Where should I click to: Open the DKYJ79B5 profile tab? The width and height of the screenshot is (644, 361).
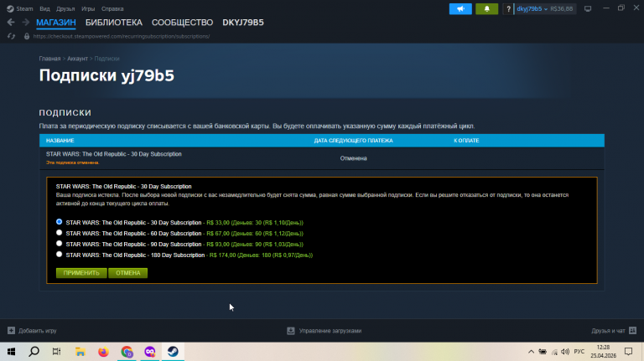[243, 23]
